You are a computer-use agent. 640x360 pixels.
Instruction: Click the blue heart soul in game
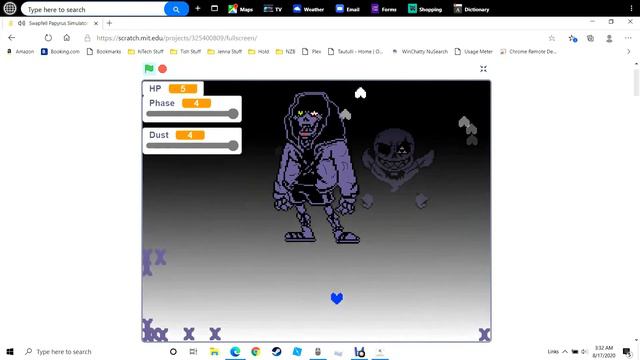click(337, 298)
